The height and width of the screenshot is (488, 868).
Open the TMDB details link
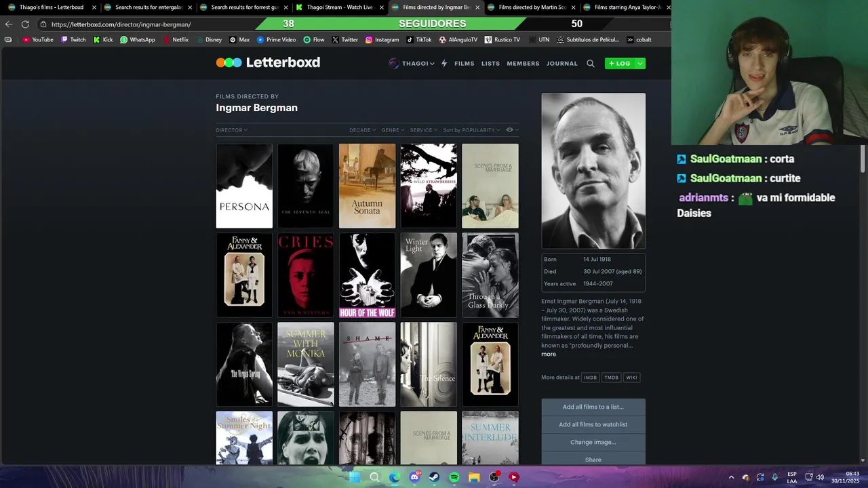611,378
